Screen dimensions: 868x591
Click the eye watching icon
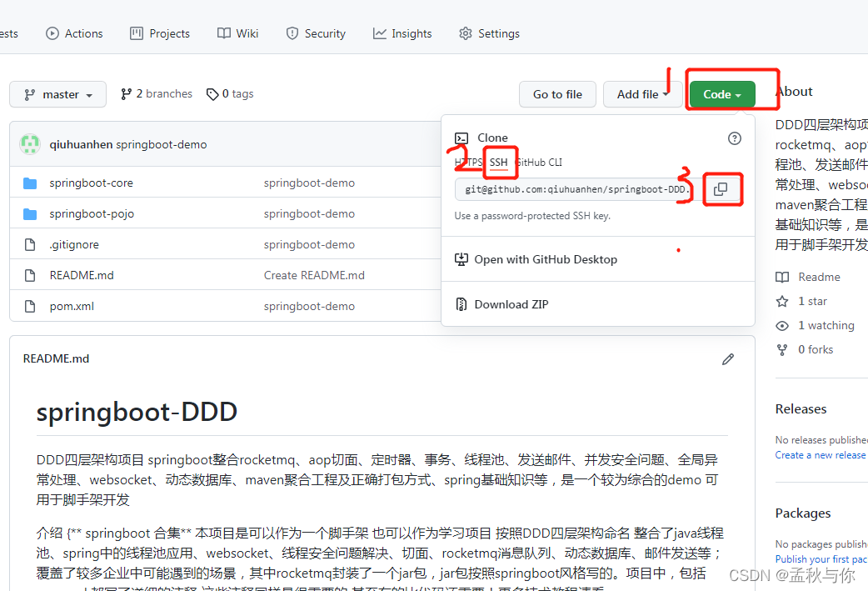click(782, 326)
